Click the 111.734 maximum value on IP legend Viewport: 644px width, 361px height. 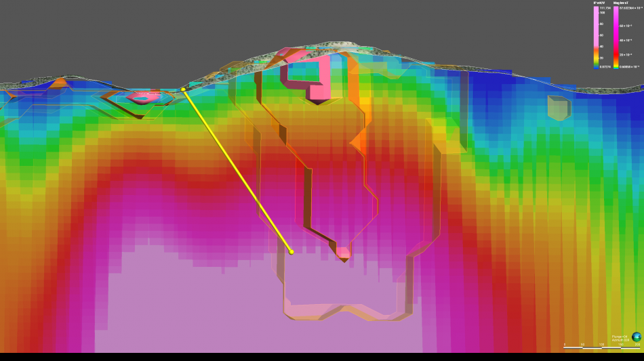click(x=605, y=8)
